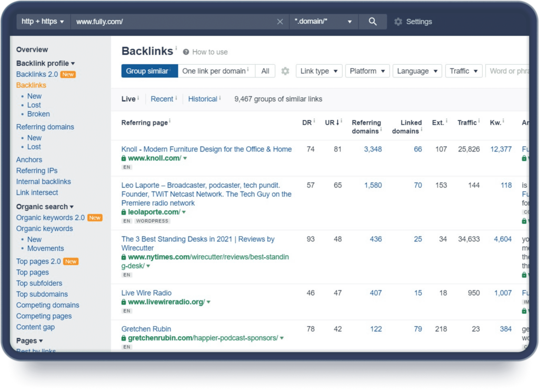539x392 pixels.
Task: Expand www.knoll.com URL dropdown arrow
Action: pos(185,158)
